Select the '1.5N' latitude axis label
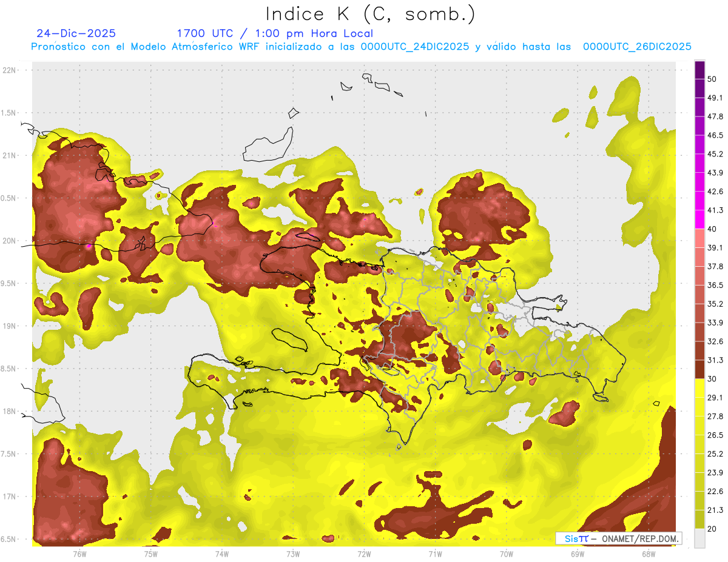Image resolution: width=728 pixels, height=562 pixels. pos(8,113)
